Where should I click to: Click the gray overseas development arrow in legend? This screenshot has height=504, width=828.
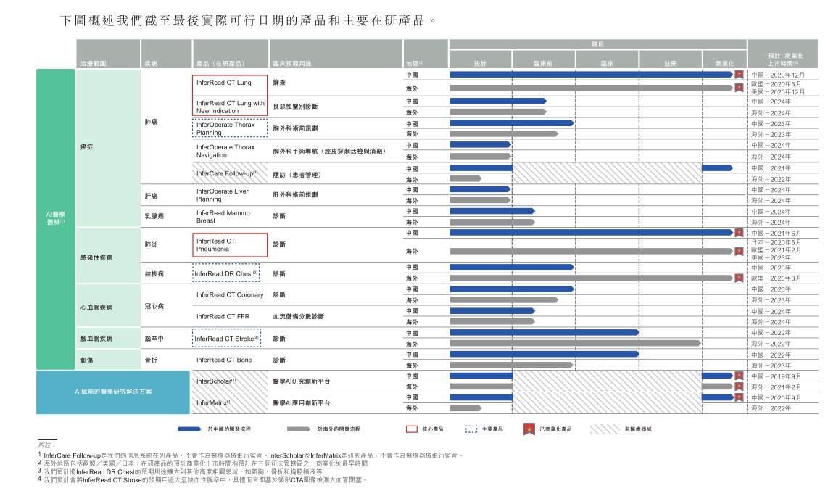(x=298, y=429)
